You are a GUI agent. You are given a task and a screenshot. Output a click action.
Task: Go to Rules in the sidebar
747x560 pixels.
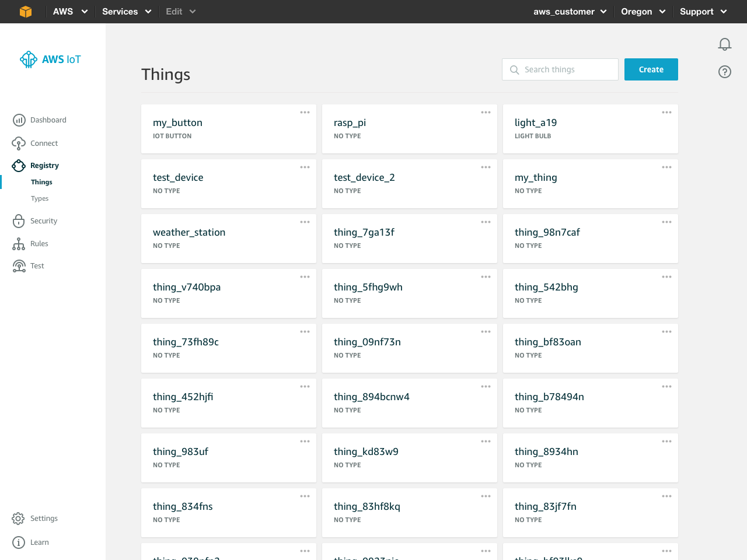39,244
